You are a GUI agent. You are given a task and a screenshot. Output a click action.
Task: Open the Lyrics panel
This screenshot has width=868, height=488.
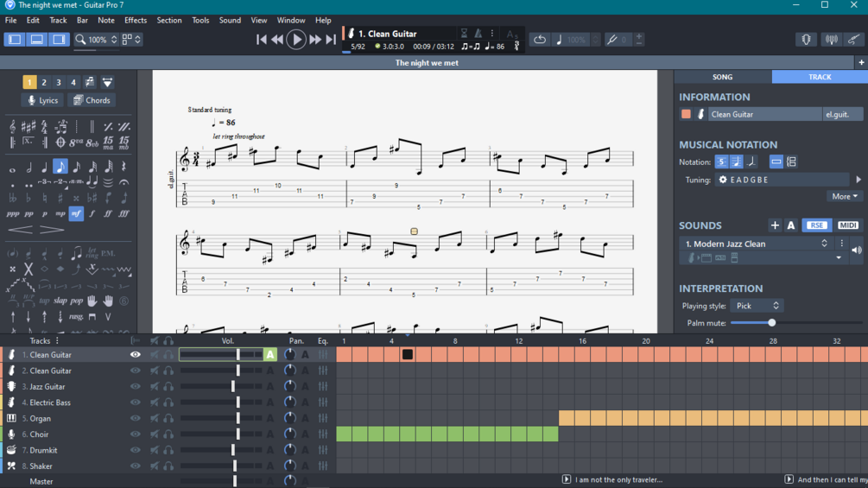(42, 100)
